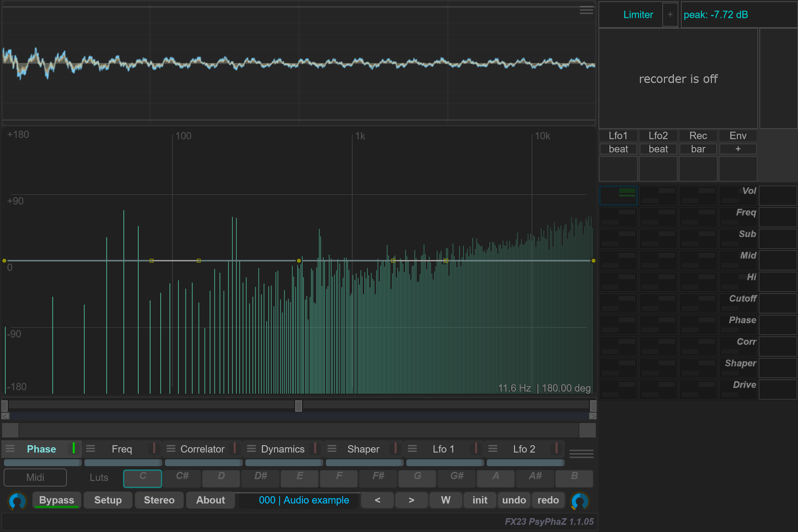798x532 pixels.
Task: Click the output knob next to redo
Action: tap(580, 501)
